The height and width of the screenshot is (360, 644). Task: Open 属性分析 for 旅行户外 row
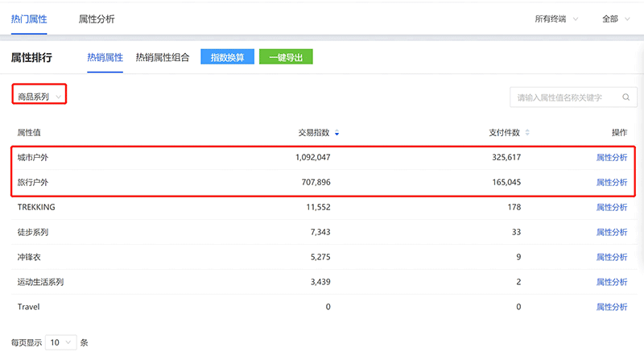coord(611,183)
